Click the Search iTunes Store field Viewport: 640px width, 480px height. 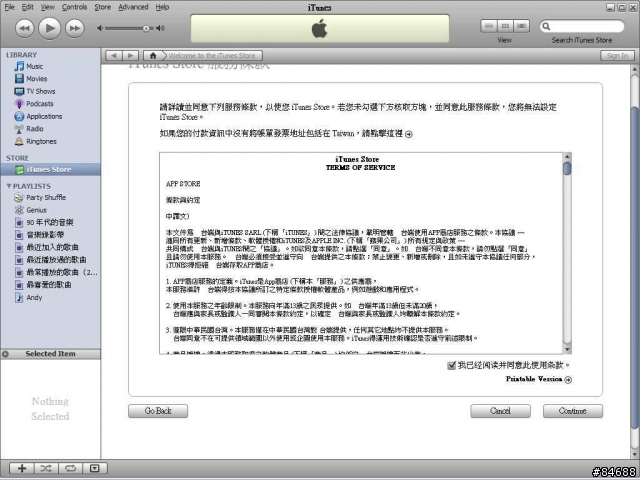[582, 27]
